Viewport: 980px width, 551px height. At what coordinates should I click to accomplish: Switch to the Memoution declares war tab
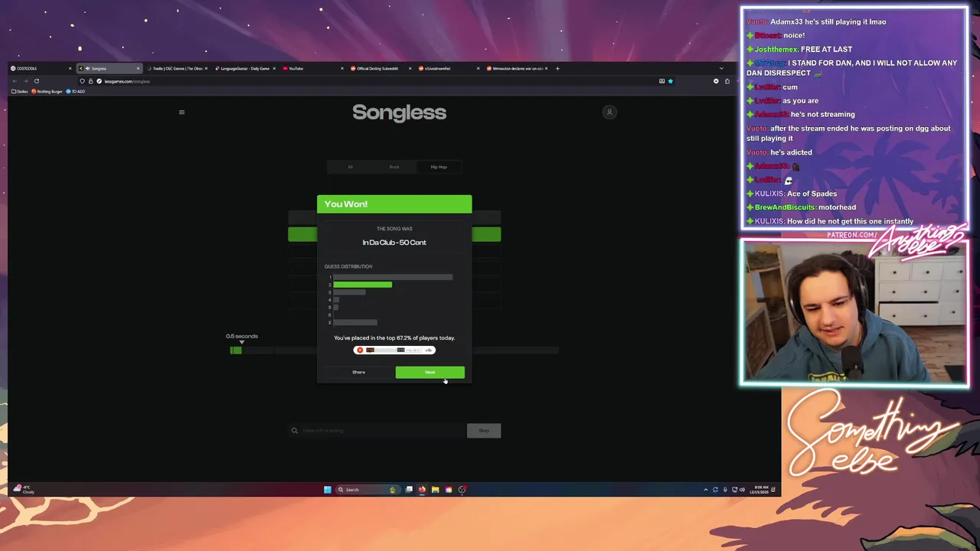517,68
